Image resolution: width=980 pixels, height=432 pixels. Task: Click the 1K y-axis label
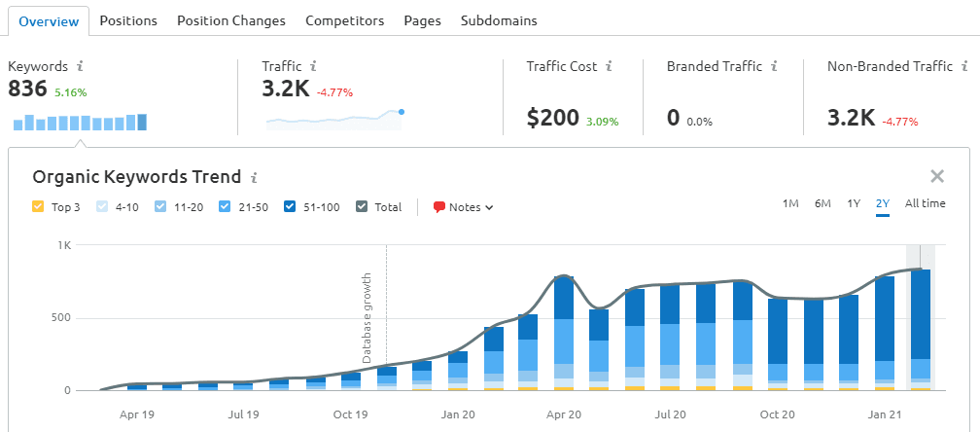point(65,246)
